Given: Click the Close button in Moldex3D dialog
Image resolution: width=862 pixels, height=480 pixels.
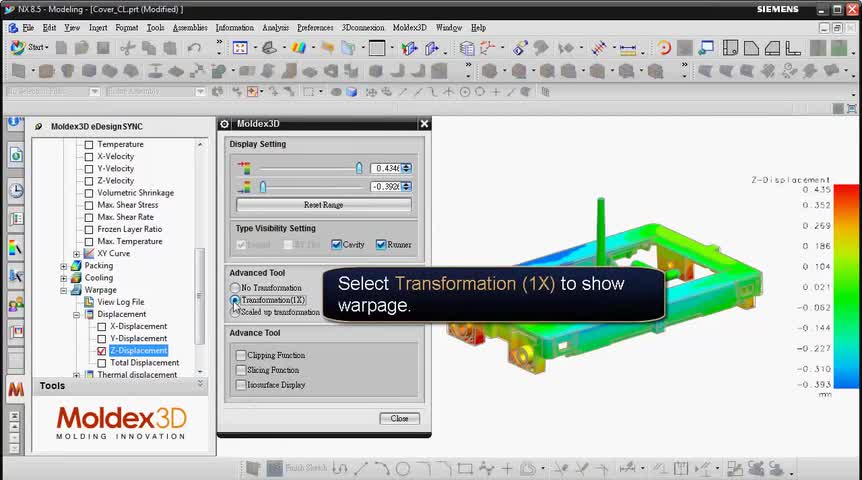Looking at the screenshot, I should coord(399,418).
